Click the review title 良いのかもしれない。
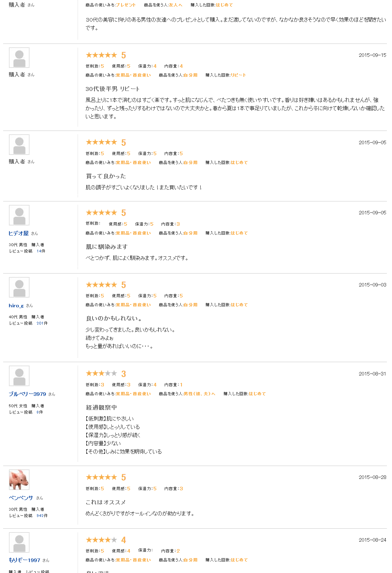The width and height of the screenshot is (392, 573). 114,318
